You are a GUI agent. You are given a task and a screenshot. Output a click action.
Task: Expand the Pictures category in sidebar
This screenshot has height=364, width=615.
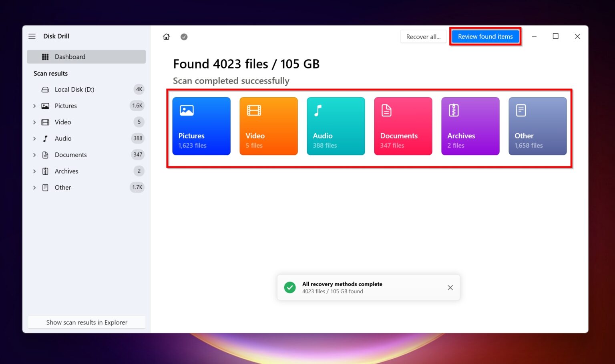[34, 106]
